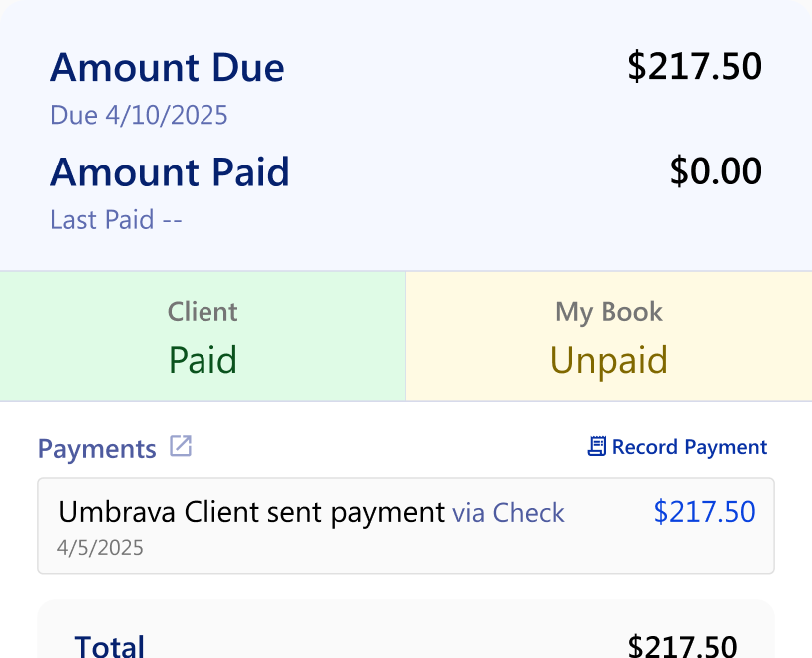
Task: Click the green "Paid" status text
Action: coord(203,359)
